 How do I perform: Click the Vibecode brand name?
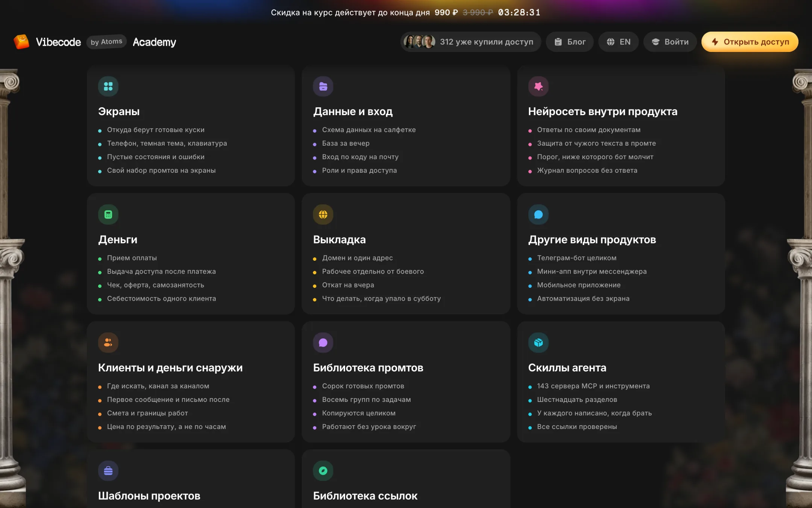pos(58,42)
